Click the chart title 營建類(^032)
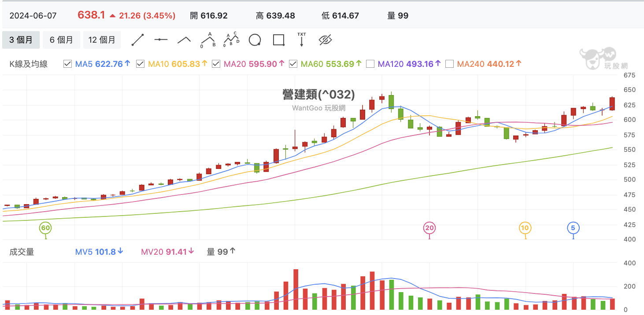The width and height of the screenshot is (644, 315). (319, 94)
